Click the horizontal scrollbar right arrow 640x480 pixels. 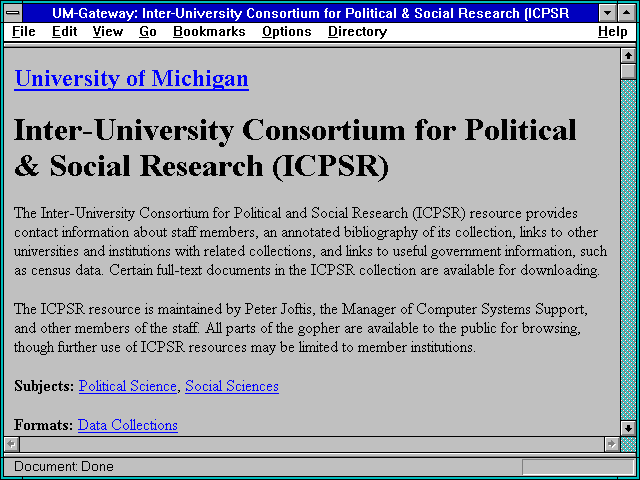point(611,444)
